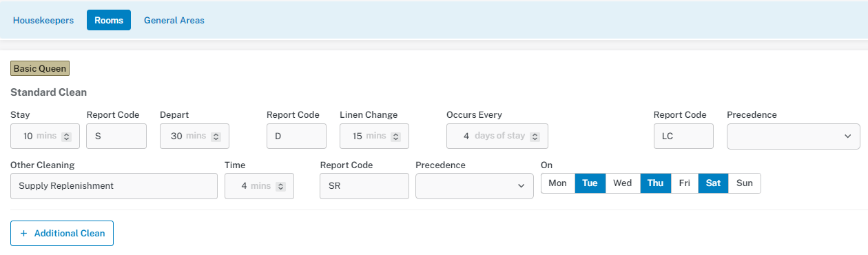
Task: Open the Housekeepers tab
Action: click(43, 20)
